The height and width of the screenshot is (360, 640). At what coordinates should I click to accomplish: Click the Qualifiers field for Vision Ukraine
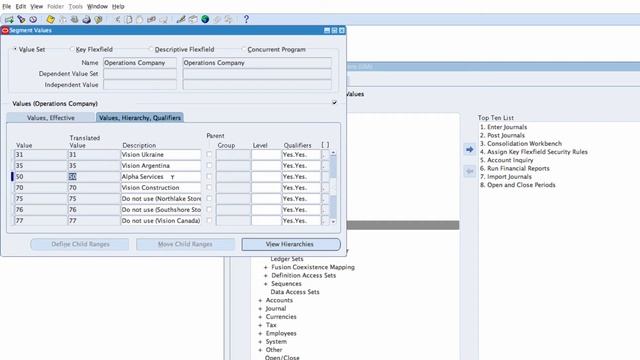pyautogui.click(x=301, y=155)
